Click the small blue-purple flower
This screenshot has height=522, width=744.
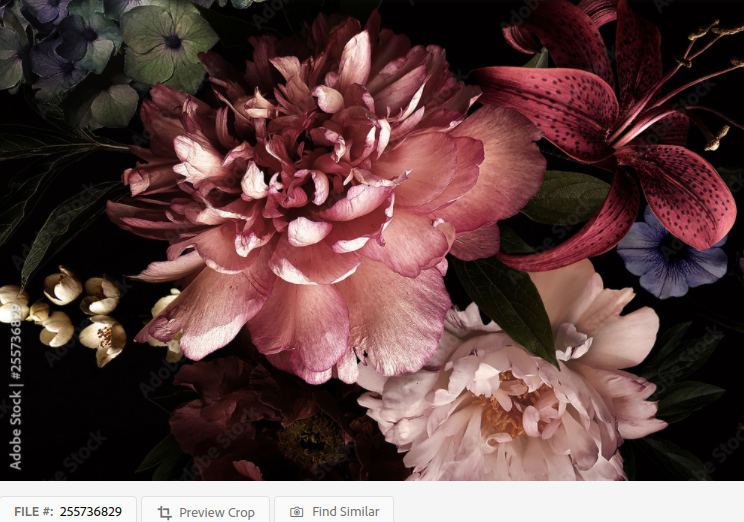coord(670,260)
